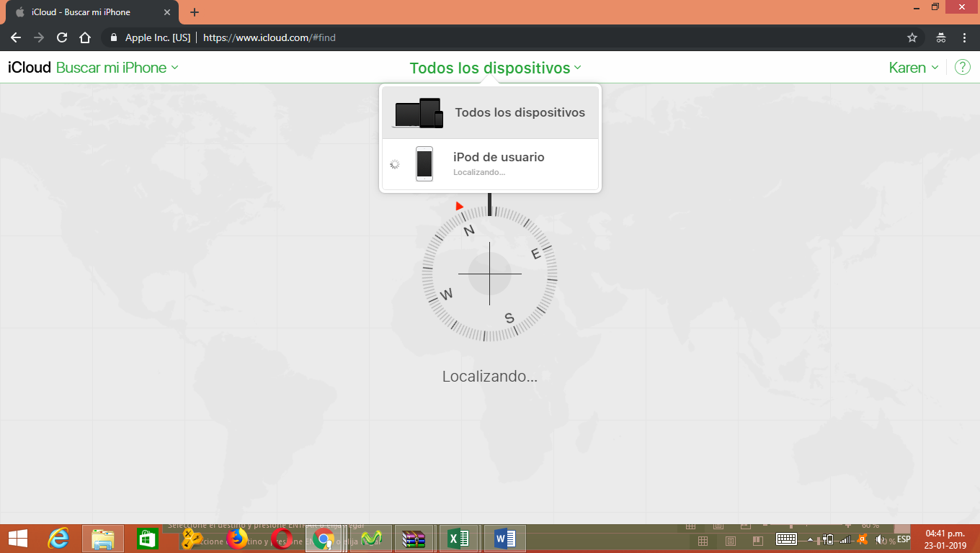The image size is (980, 553).
Task: Launch Opera from the taskbar
Action: [281, 539]
